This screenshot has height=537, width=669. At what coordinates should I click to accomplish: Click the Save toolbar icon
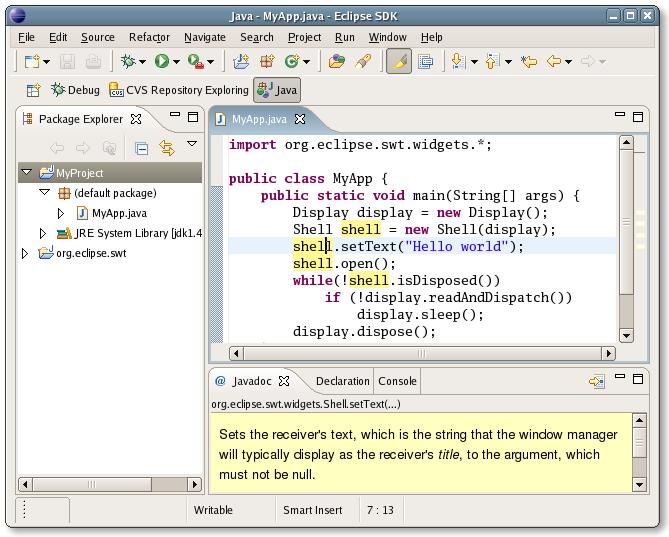tap(67, 62)
